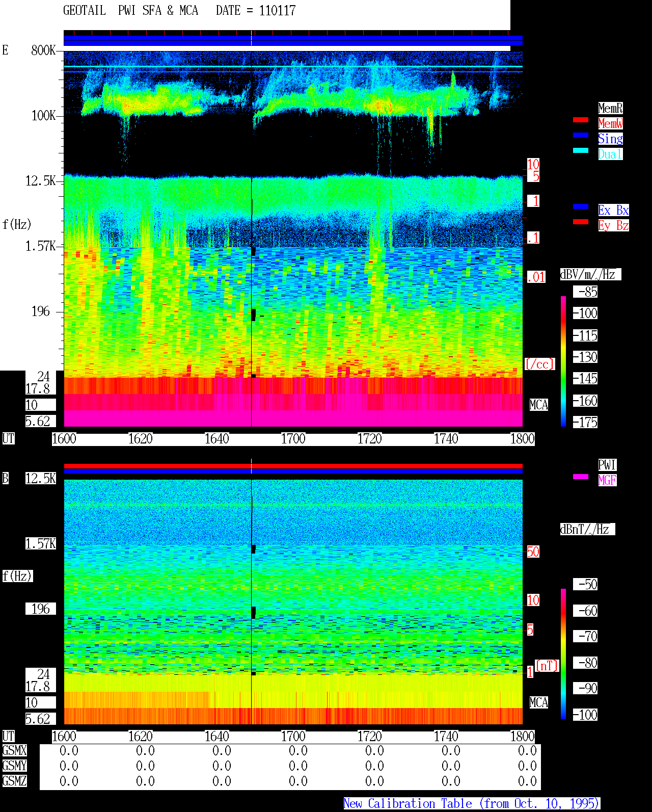652x812 pixels.
Task: Click the DATE = 110117 text
Action: coord(256,10)
